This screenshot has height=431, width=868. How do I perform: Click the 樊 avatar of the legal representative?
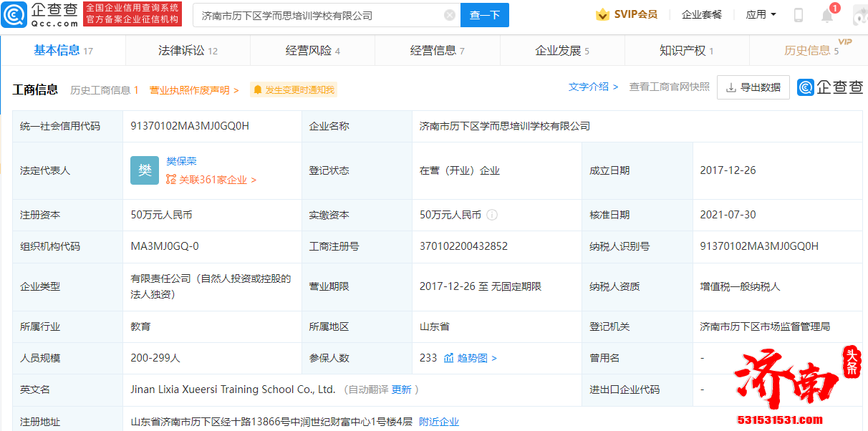[145, 170]
